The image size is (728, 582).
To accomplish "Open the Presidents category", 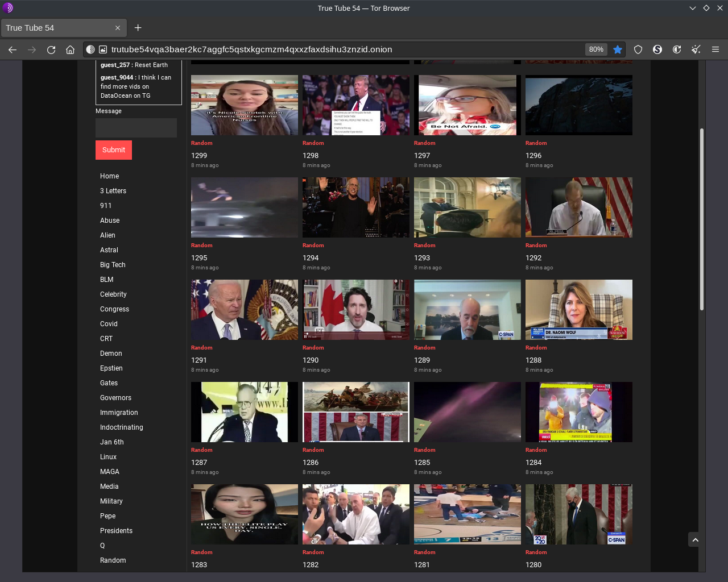I will [116, 531].
